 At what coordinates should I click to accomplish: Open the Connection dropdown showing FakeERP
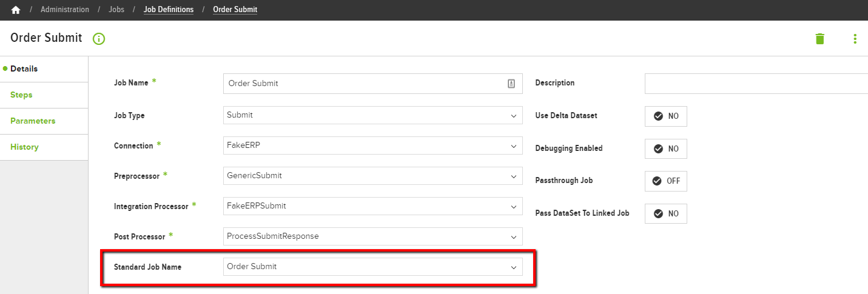[x=373, y=145]
